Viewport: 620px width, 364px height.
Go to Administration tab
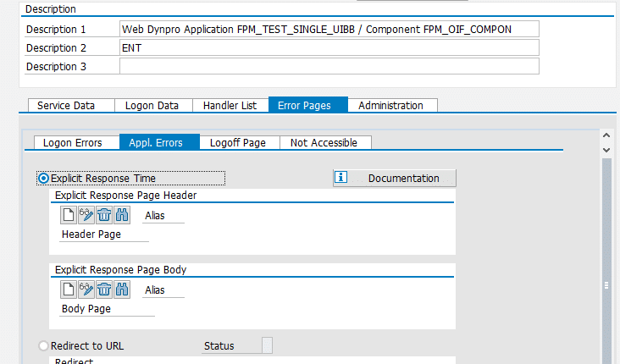(x=392, y=106)
